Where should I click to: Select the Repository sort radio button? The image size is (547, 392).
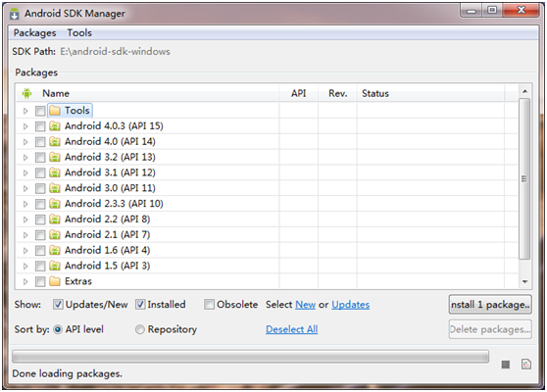click(x=140, y=329)
